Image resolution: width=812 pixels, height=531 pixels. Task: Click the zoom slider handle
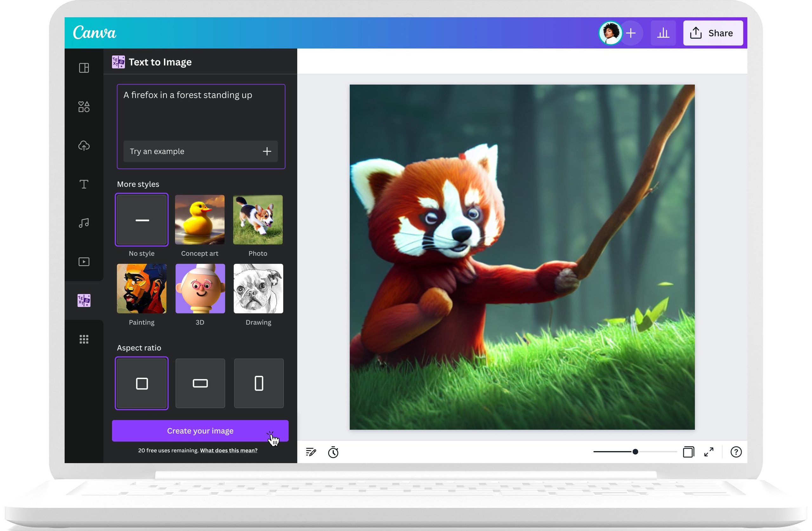[x=635, y=452]
